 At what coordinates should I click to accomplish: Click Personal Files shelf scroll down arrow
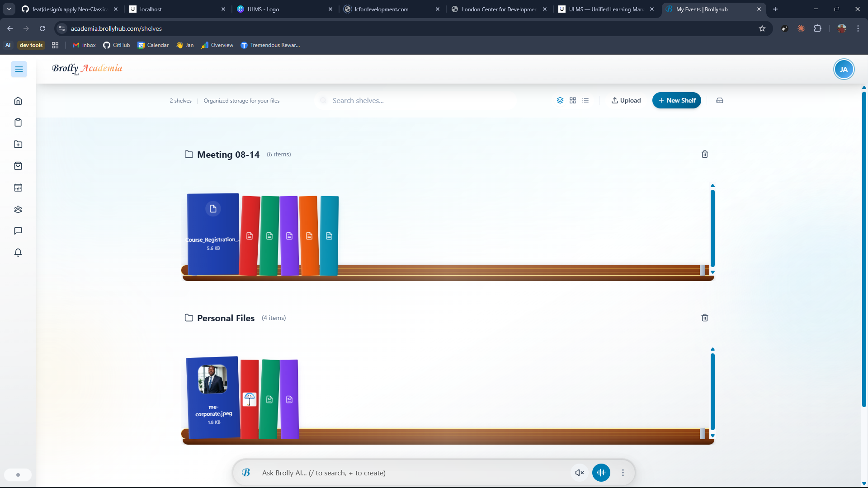point(712,436)
